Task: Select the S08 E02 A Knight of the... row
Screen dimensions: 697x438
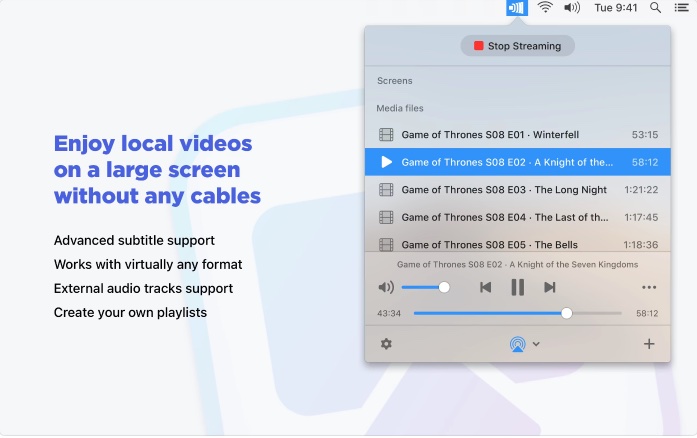Action: tap(517, 162)
